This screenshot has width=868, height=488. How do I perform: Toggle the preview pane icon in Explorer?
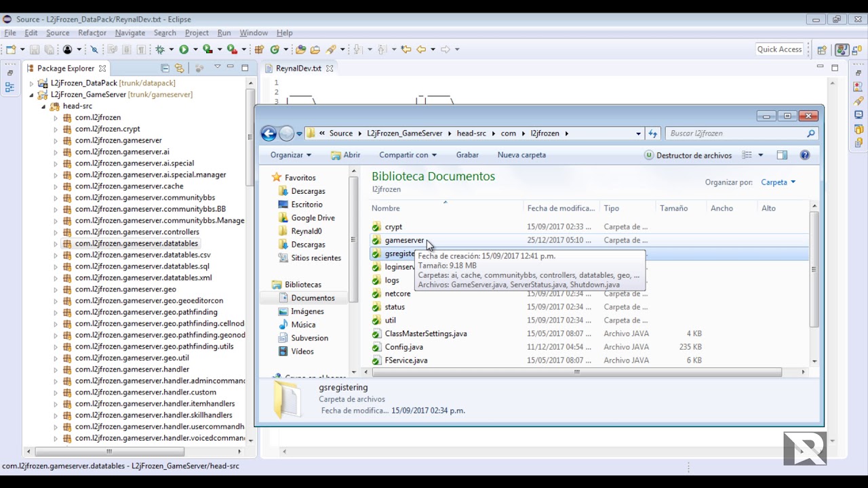coord(782,155)
